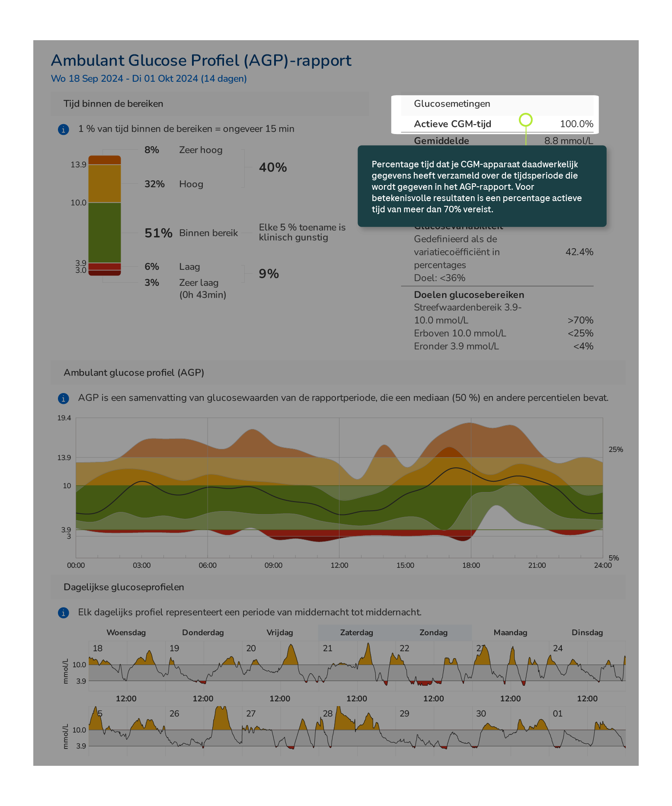Click the dark orange 'Zeer hoog' bar segment
Viewport: 672px width, 806px height.
pos(105,160)
